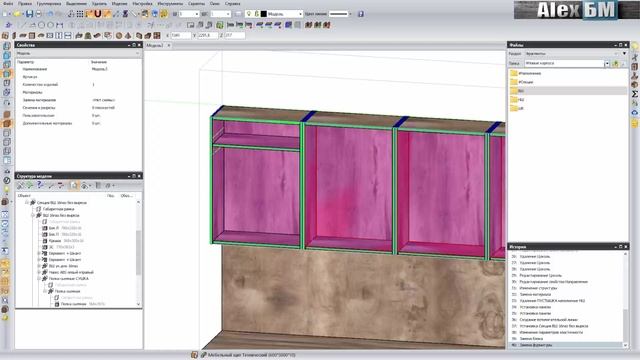Select history entry Замена материала
The width and height of the screenshot is (640, 360).
point(535,294)
